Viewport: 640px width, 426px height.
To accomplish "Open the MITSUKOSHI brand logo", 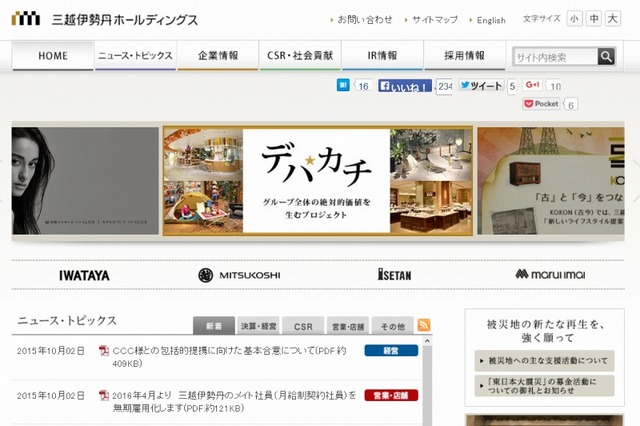I will tap(239, 275).
